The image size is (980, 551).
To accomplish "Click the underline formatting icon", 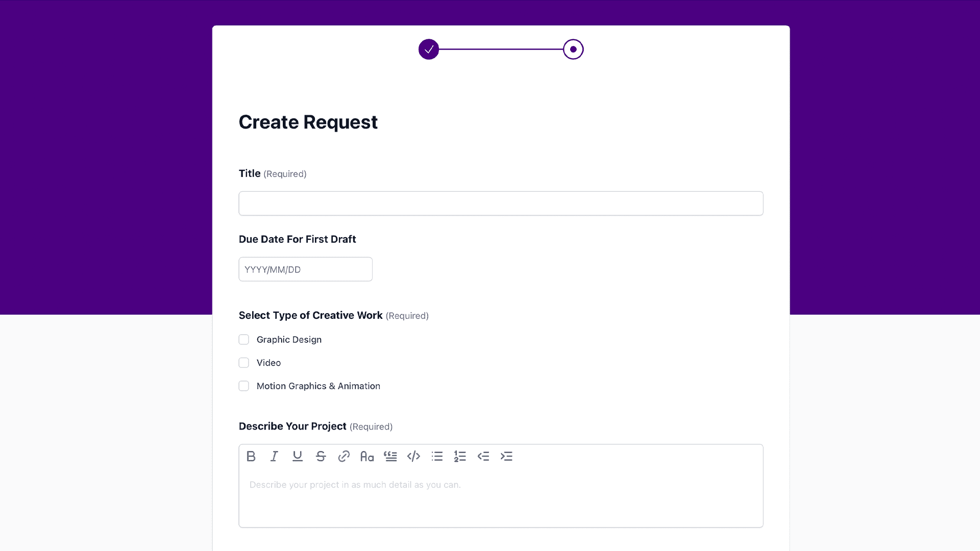I will tap(298, 456).
